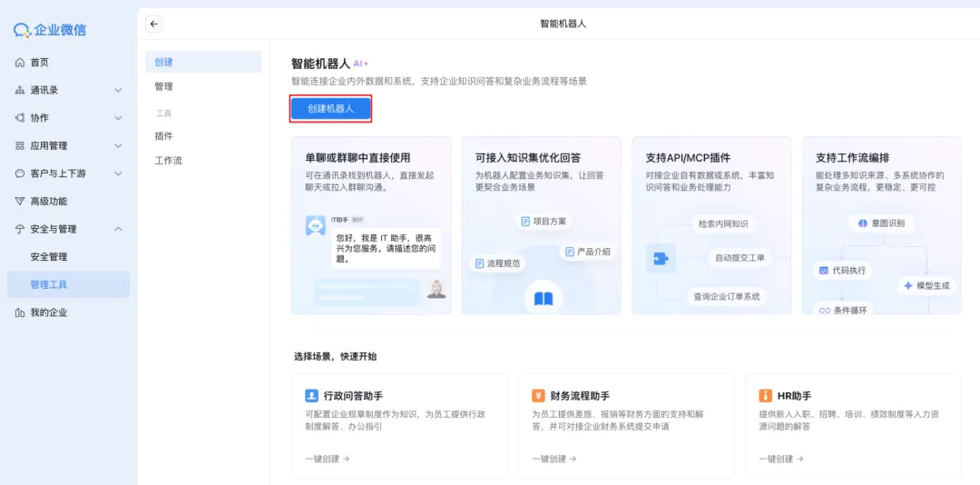Switch to the 管理 tab

click(x=203, y=86)
